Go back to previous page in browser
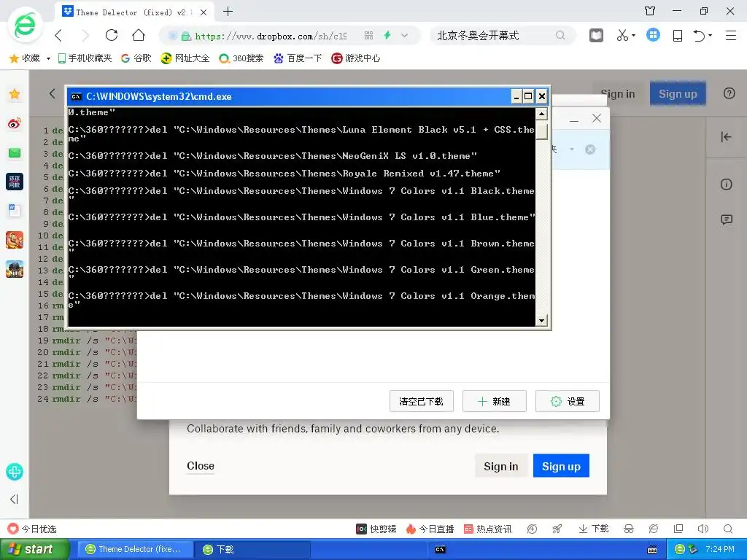Image resolution: width=747 pixels, height=560 pixels. 59,36
